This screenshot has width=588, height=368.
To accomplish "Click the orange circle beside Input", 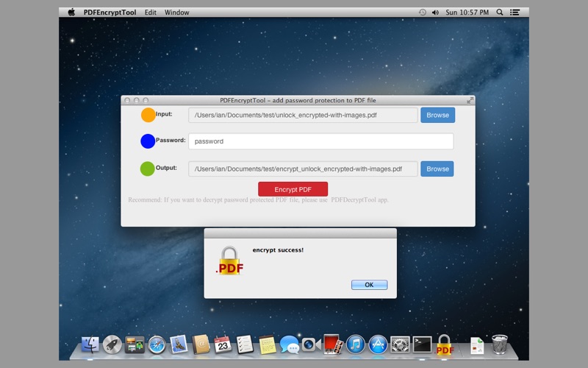I will (x=148, y=115).
